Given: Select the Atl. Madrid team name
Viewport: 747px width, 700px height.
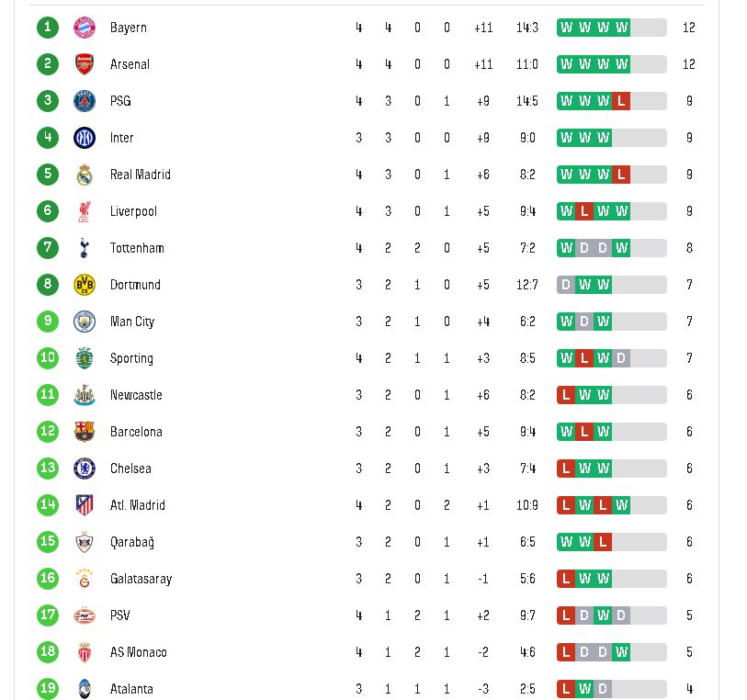Looking at the screenshot, I should point(138,505).
